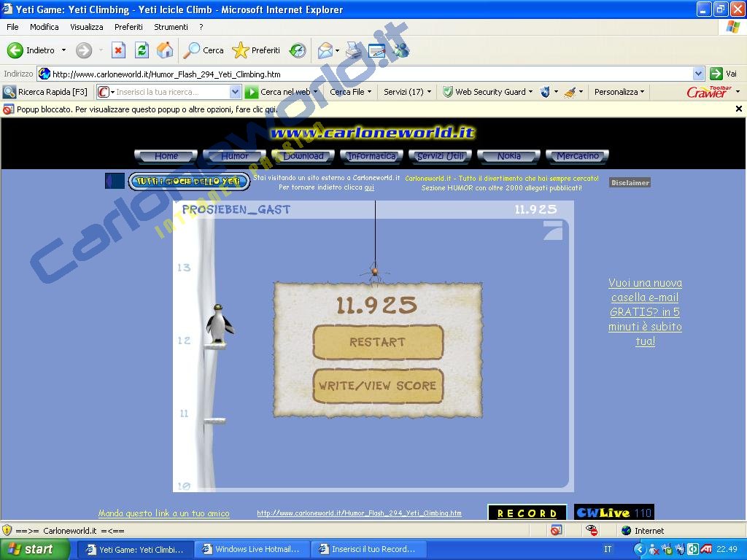
Task: Click the popup blocked information bar icon
Action: (x=8, y=109)
